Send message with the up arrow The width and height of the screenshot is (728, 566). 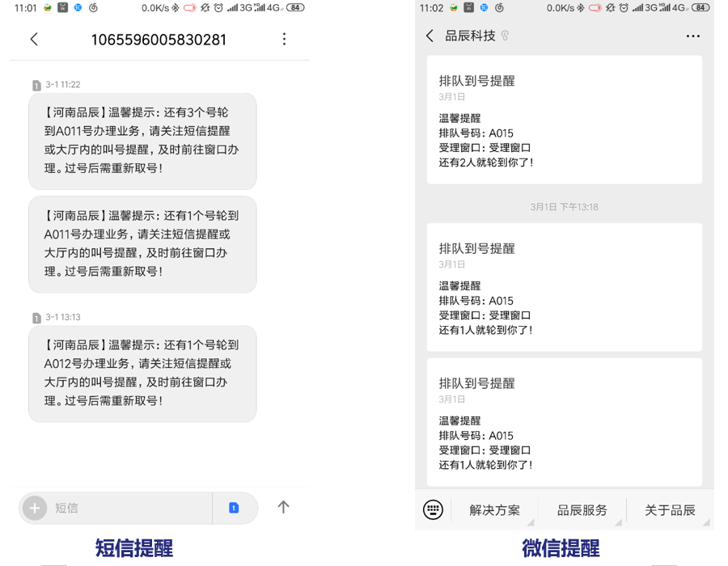pos(283,507)
